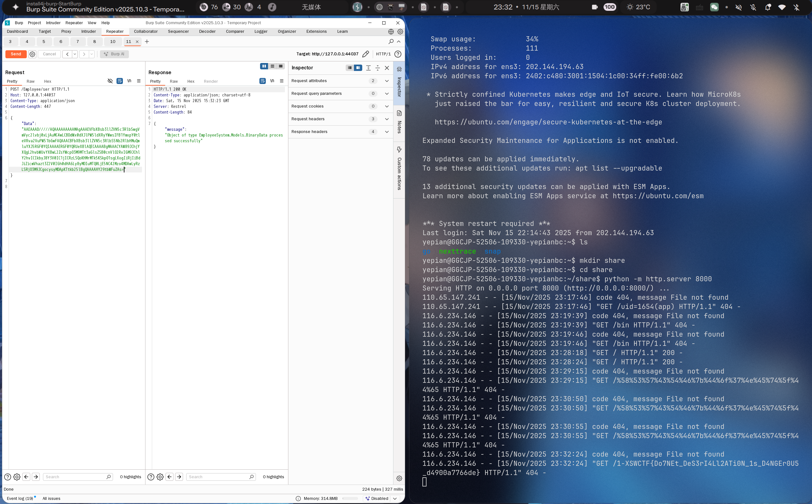Screen dimensions: 812x504
Task: Toggle hide non-printable characters in Request
Action: point(110,81)
